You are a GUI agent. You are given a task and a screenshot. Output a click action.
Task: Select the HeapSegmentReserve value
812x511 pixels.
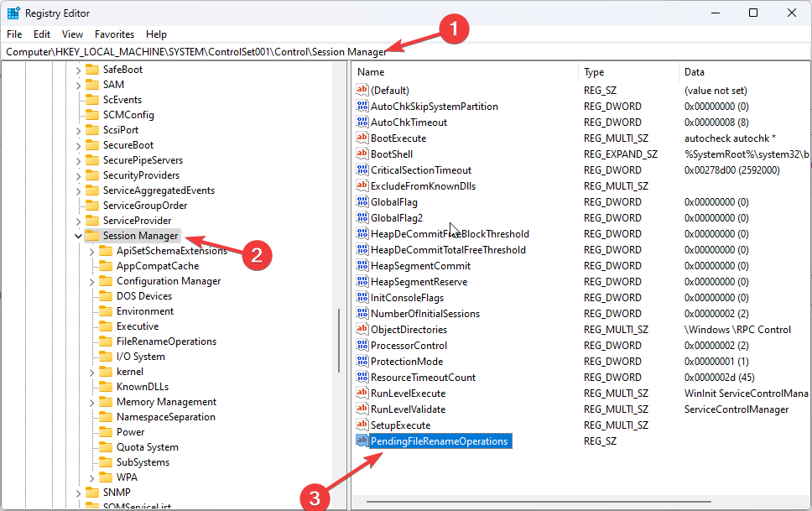point(419,281)
